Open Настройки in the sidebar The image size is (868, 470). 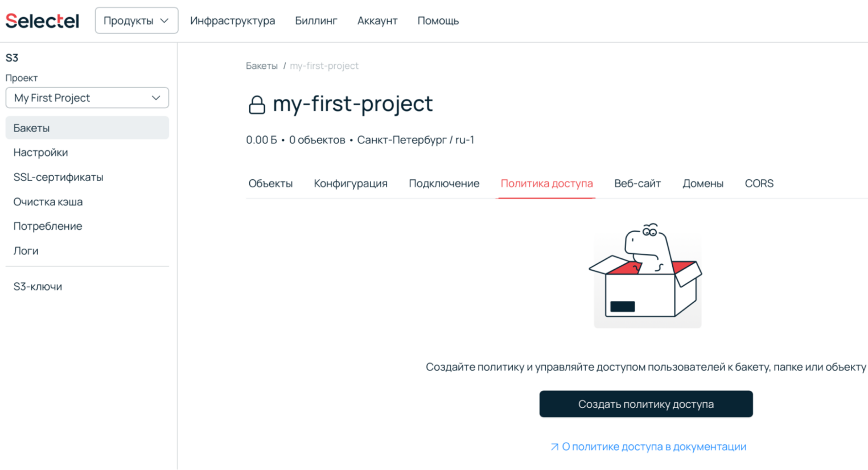click(x=40, y=152)
